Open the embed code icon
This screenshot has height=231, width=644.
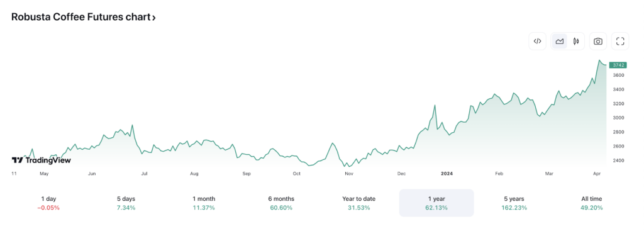coord(537,41)
